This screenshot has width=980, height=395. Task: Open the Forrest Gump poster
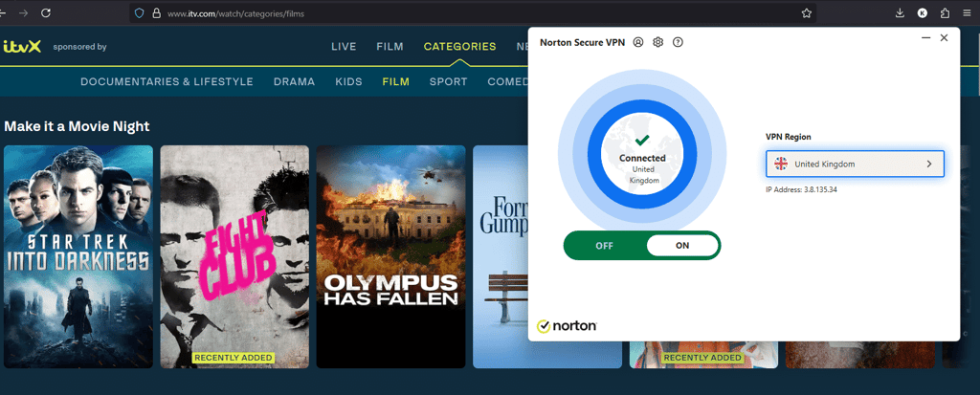501,257
